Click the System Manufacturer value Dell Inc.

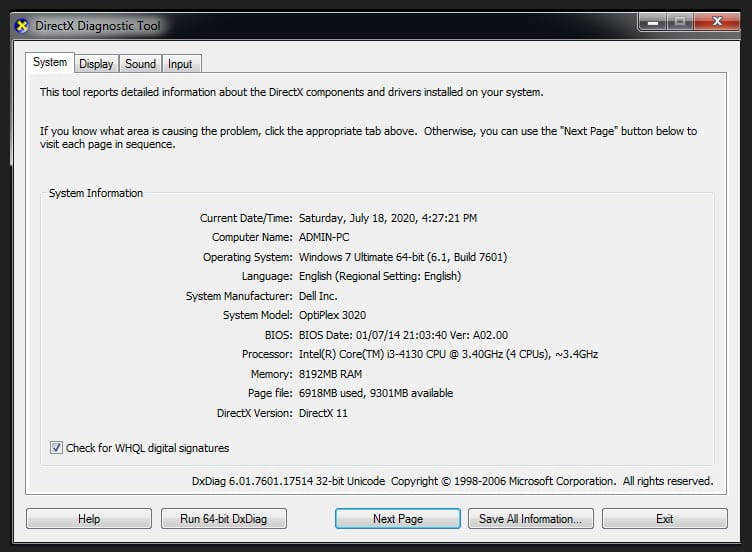click(318, 296)
